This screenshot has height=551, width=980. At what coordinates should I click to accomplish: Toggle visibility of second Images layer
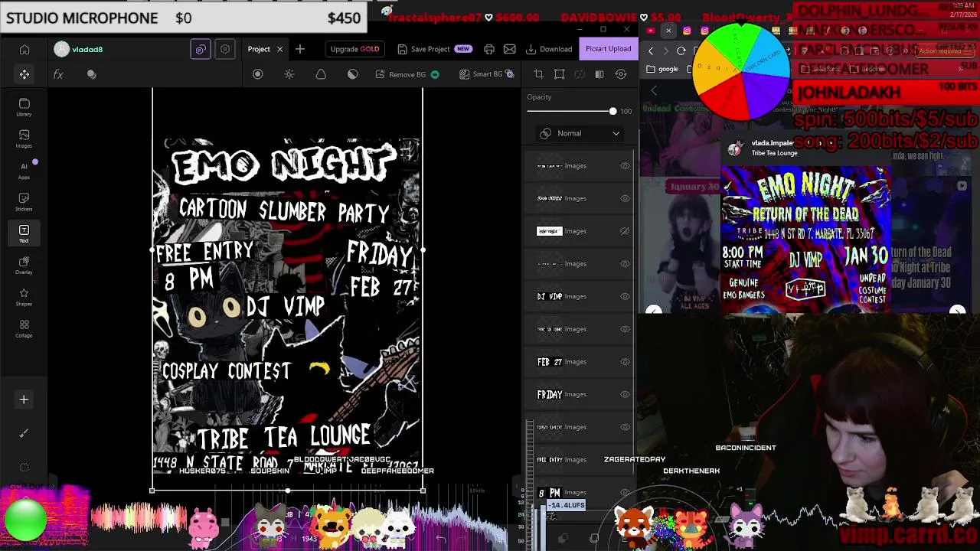(625, 198)
